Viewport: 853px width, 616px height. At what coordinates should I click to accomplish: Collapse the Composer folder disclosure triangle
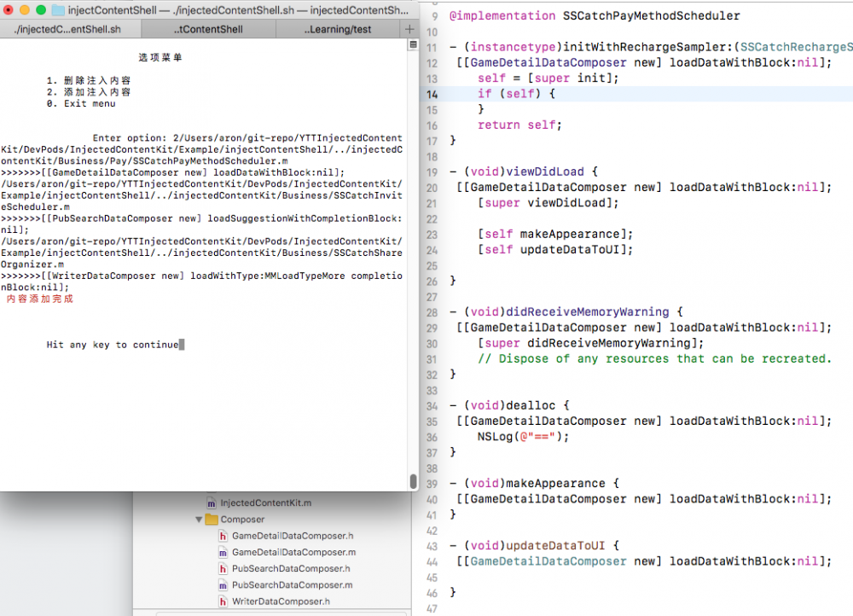click(x=199, y=520)
